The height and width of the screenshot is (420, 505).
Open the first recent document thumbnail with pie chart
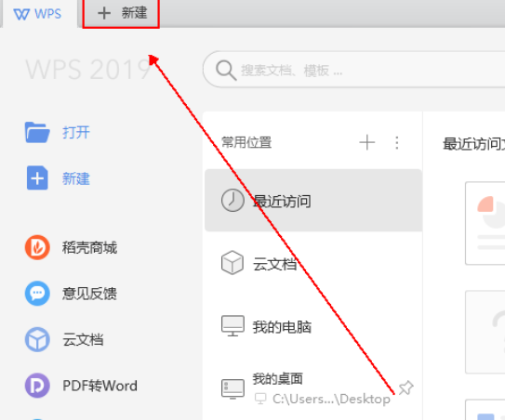(x=485, y=223)
